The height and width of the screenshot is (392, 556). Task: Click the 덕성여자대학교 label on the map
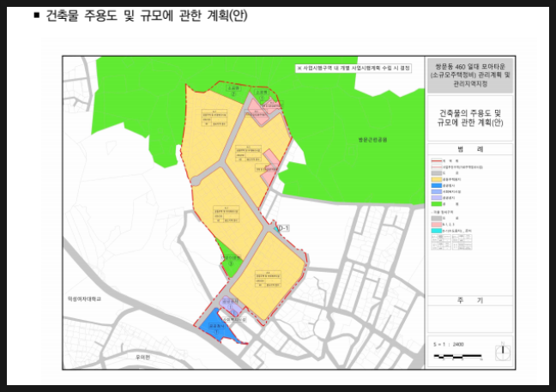[x=84, y=299]
